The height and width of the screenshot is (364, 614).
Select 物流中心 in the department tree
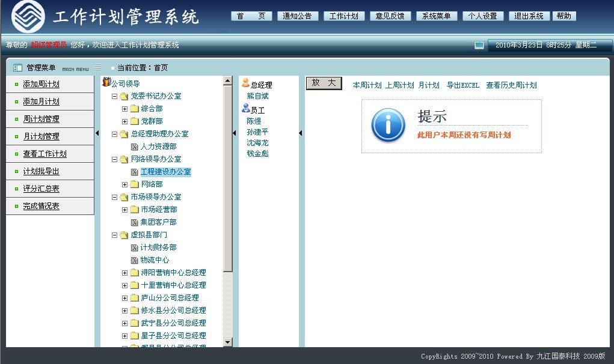155,260
